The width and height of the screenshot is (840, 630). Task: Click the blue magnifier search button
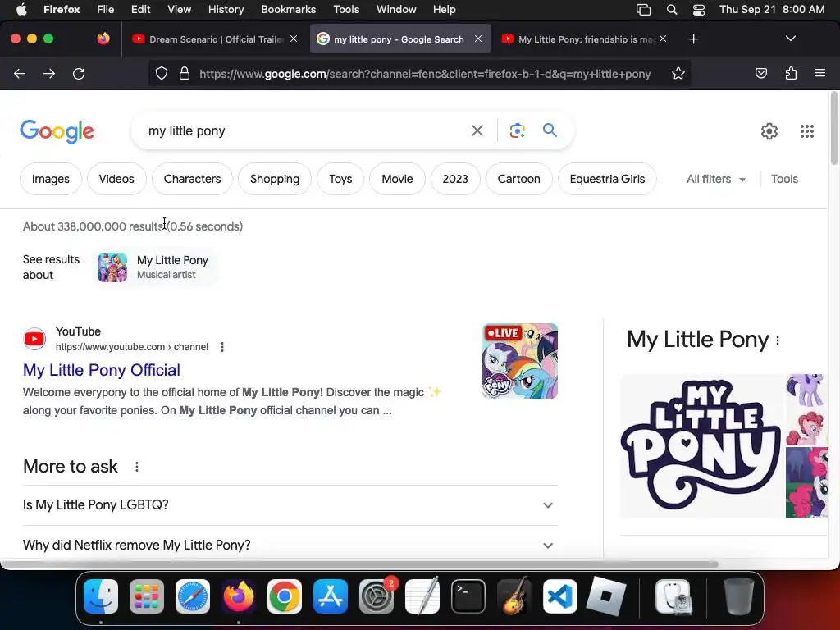pyautogui.click(x=550, y=130)
